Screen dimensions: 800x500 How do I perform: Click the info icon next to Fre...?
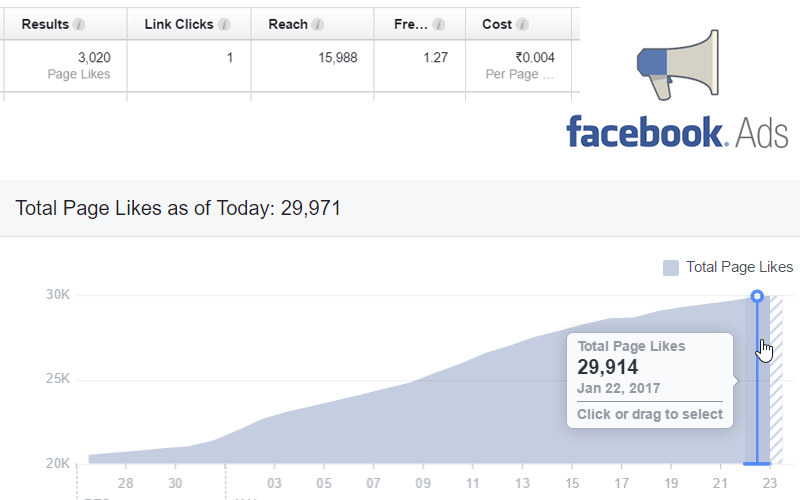438,24
